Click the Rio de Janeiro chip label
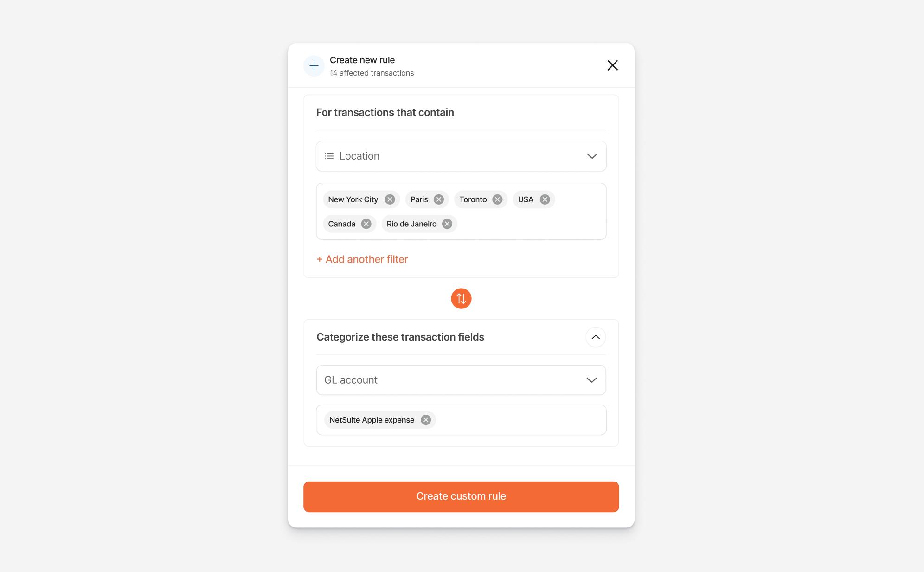Screen dimensions: 924x572 [x=411, y=224]
